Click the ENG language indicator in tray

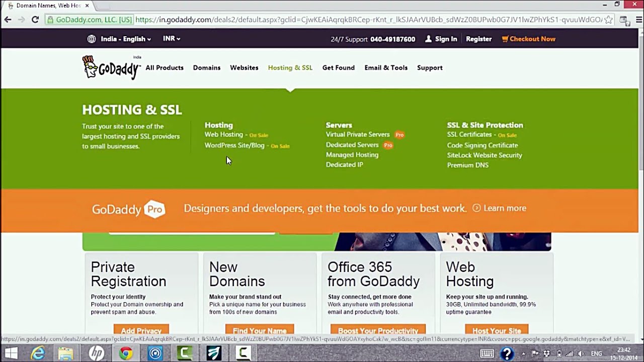click(596, 353)
